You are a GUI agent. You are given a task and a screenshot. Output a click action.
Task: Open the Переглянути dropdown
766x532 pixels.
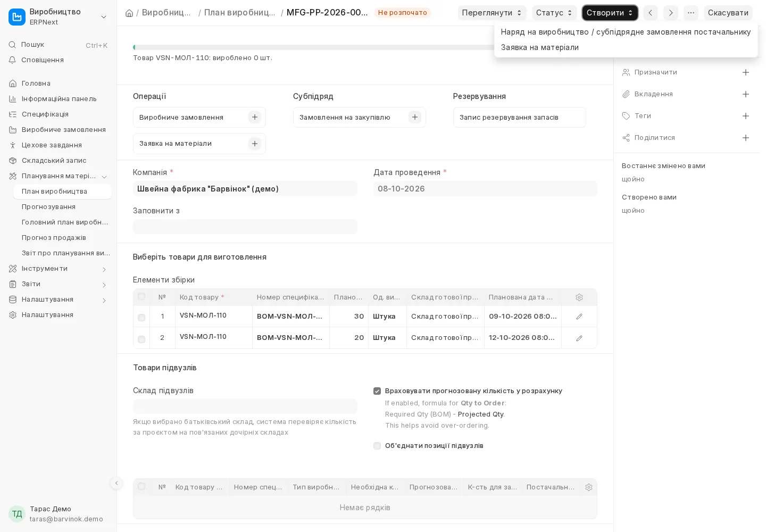coord(492,13)
